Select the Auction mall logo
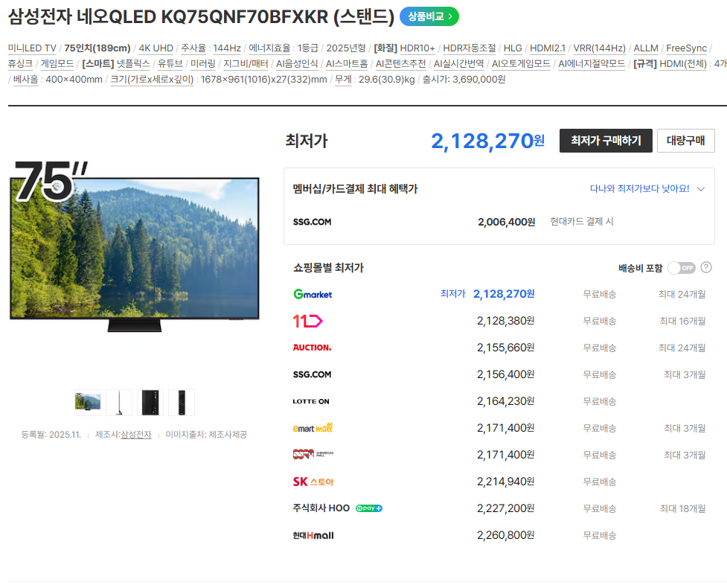727x588 pixels. click(x=312, y=348)
